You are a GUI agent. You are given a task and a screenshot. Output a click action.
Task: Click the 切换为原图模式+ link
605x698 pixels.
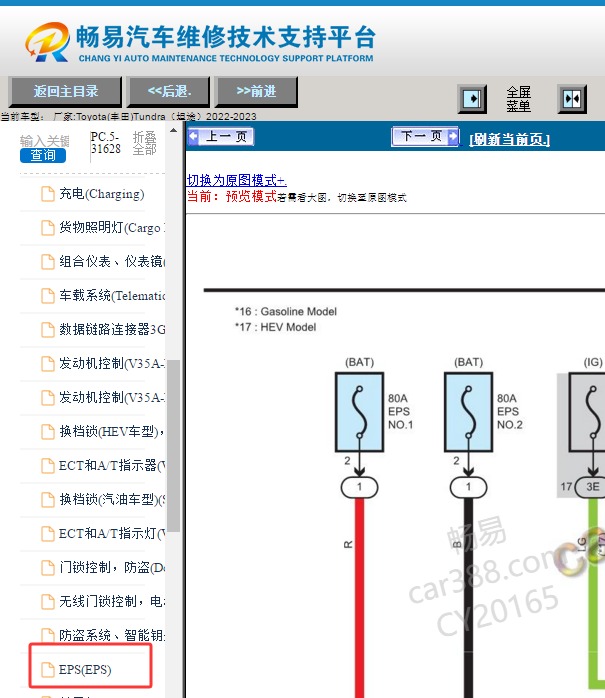point(236,180)
